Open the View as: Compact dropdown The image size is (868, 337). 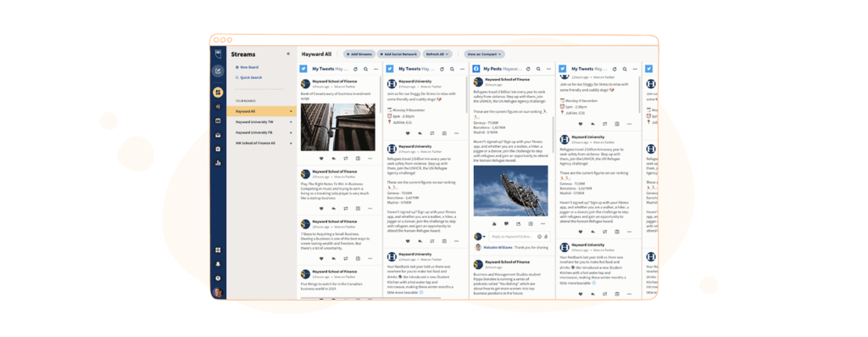tap(484, 54)
